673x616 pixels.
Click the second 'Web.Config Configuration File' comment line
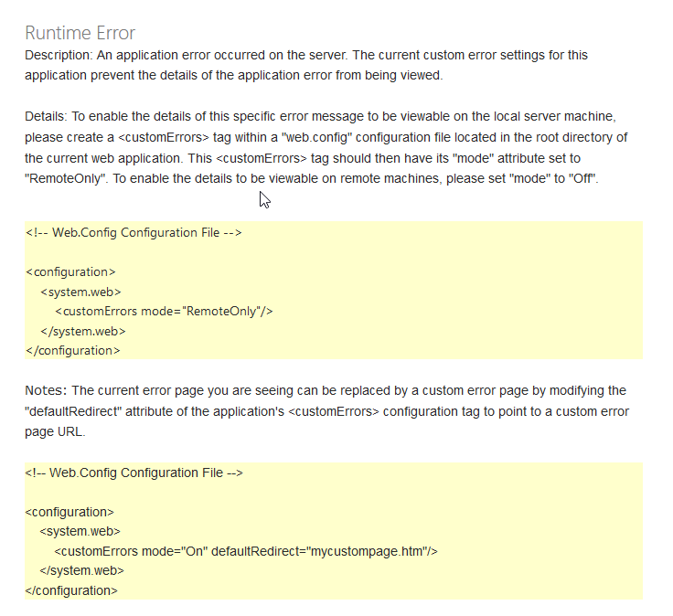[134, 473]
